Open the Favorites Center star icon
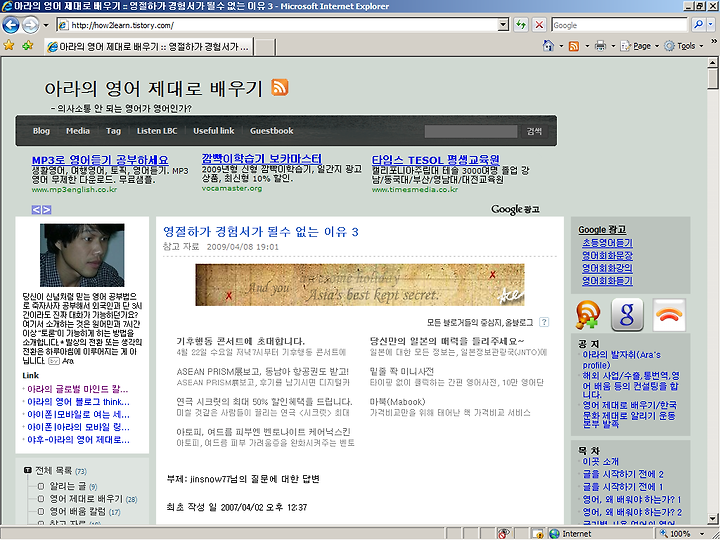720x540 pixels. [9, 45]
